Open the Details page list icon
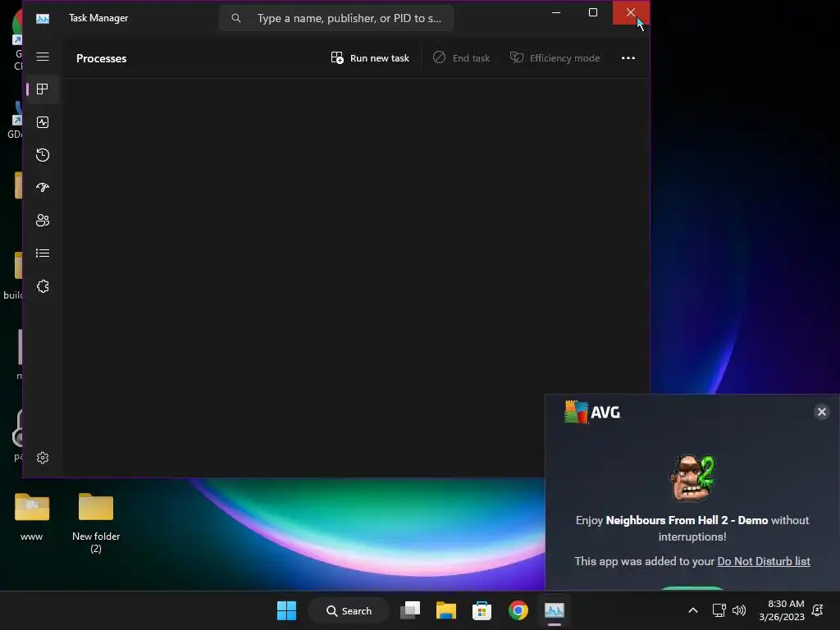The width and height of the screenshot is (840, 630). pos(43,253)
